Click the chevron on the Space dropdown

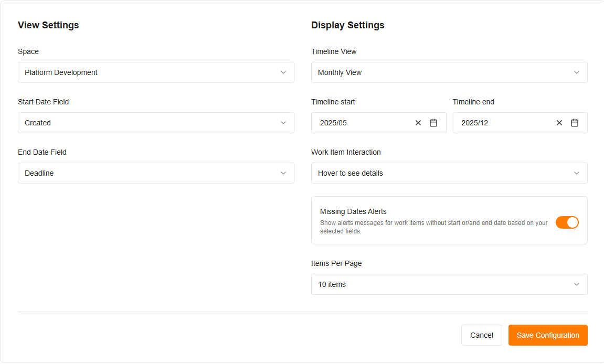(x=283, y=72)
